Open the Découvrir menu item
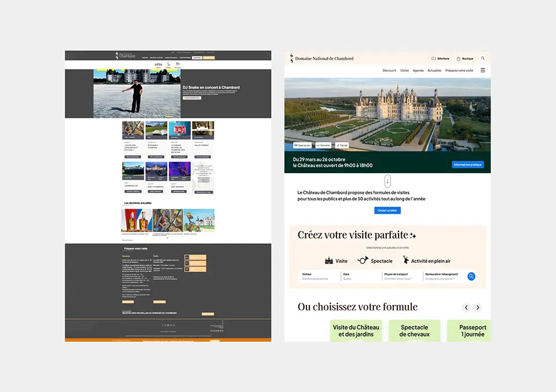The height and width of the screenshot is (392, 556). tap(389, 71)
